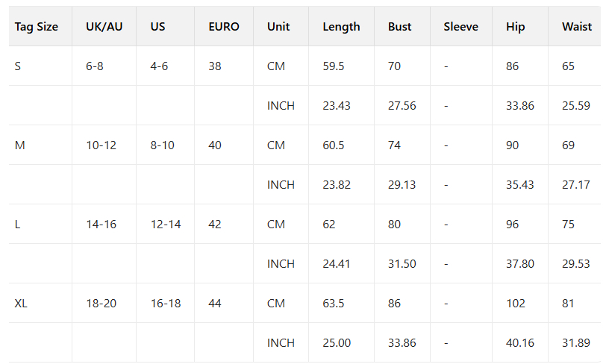Click the 10-12 UK/AU size cell
This screenshot has height=364, width=609.
tap(101, 145)
